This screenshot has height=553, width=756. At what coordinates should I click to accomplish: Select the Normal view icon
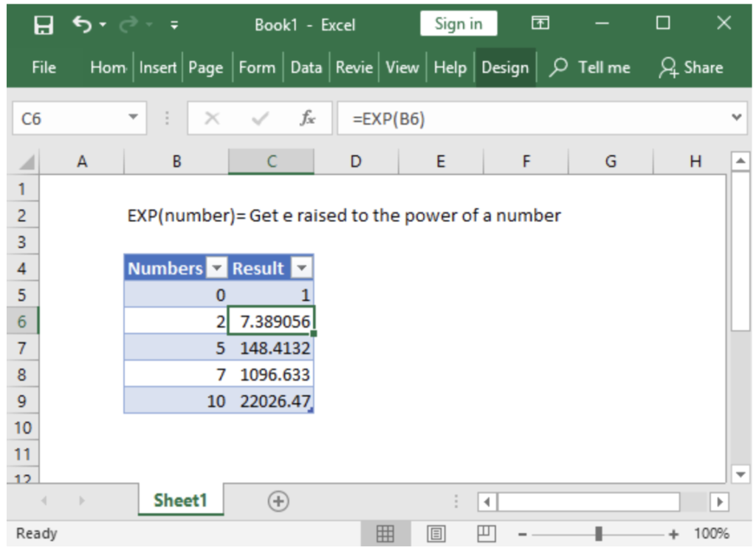click(385, 534)
